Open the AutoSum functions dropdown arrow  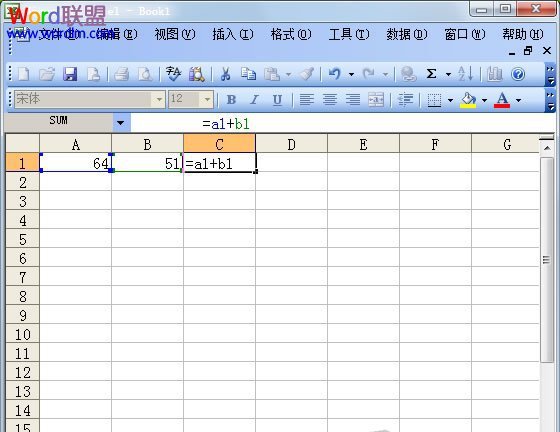(448, 74)
